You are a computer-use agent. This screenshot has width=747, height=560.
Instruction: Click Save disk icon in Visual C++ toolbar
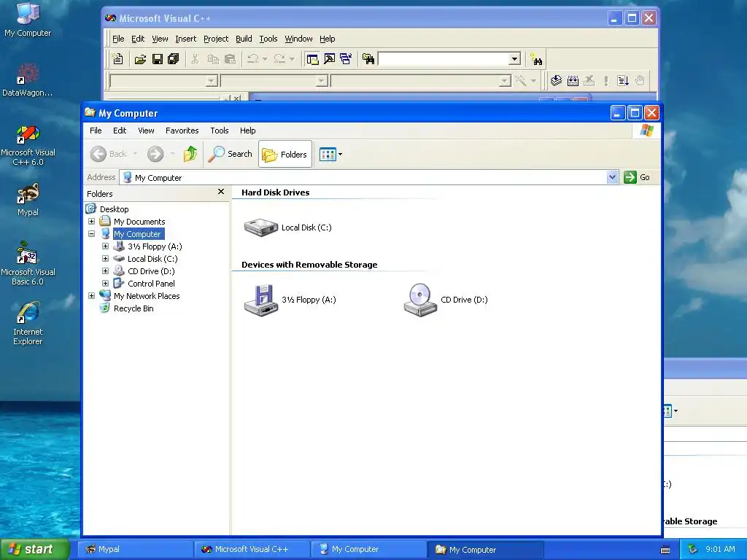click(158, 59)
